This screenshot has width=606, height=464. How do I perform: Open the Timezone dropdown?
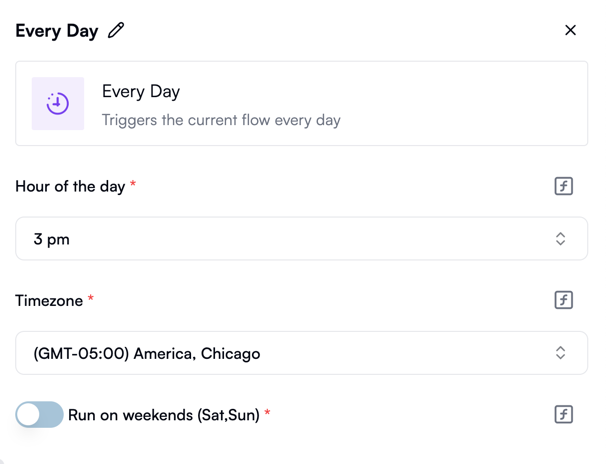tap(301, 353)
